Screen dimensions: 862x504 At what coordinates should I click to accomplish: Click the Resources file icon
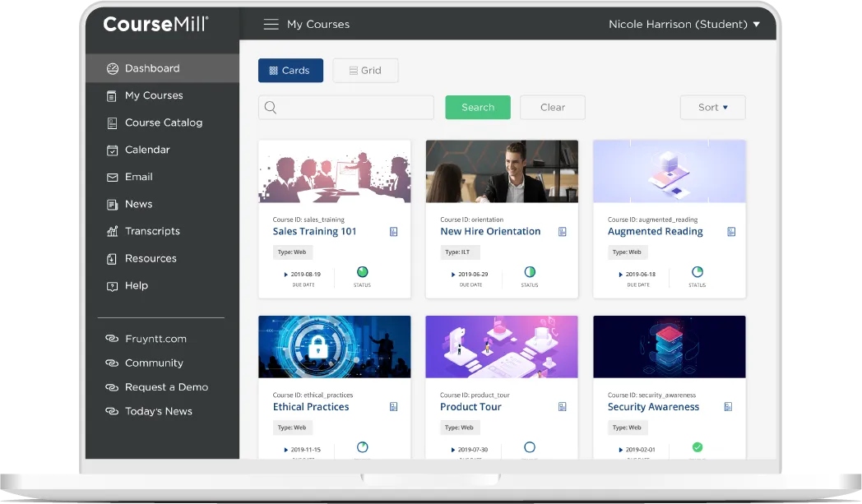(x=112, y=259)
